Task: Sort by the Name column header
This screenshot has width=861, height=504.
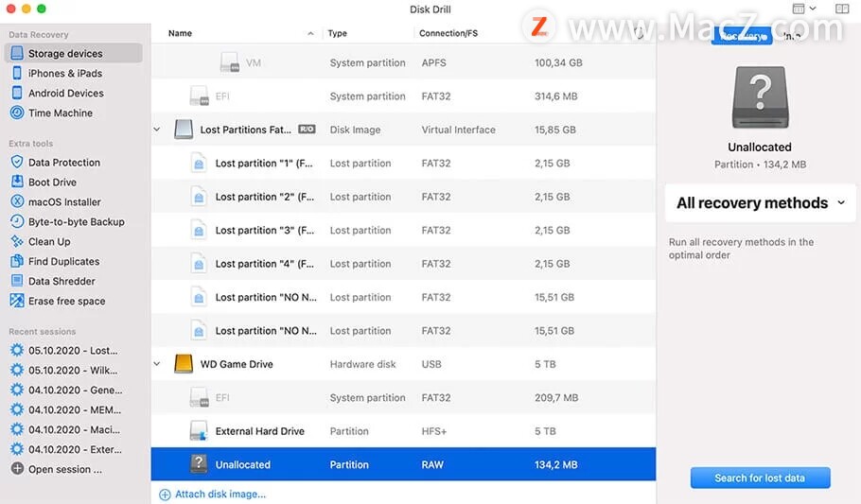Action: point(180,33)
